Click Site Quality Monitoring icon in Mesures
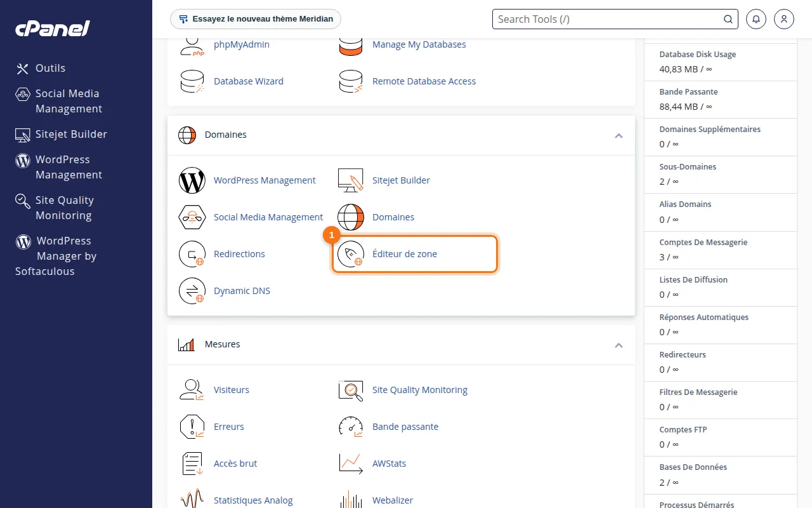812x508 pixels. [x=351, y=390]
